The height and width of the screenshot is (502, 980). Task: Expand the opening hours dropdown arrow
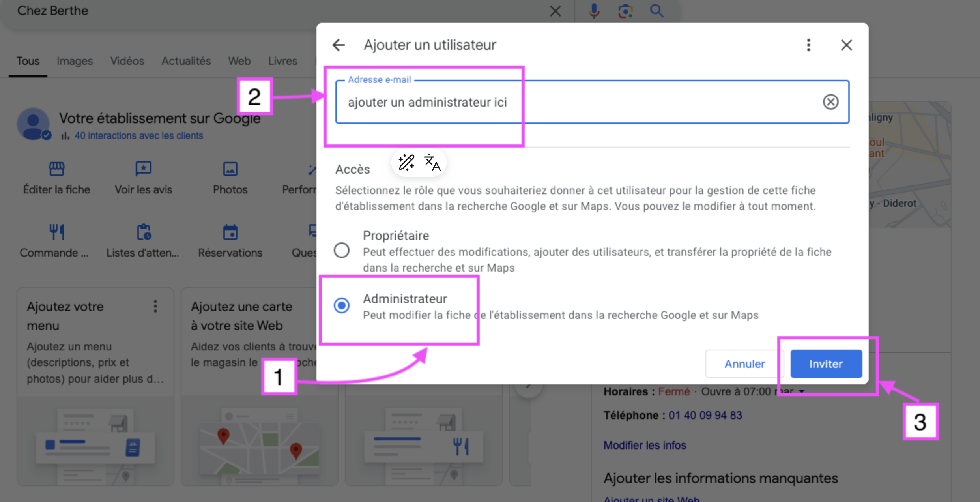(x=802, y=391)
